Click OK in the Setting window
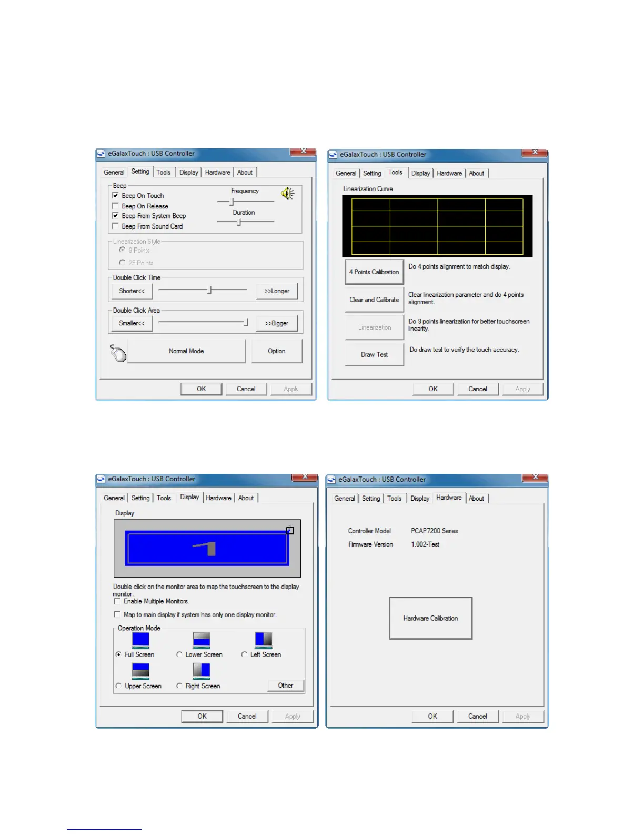 point(202,389)
